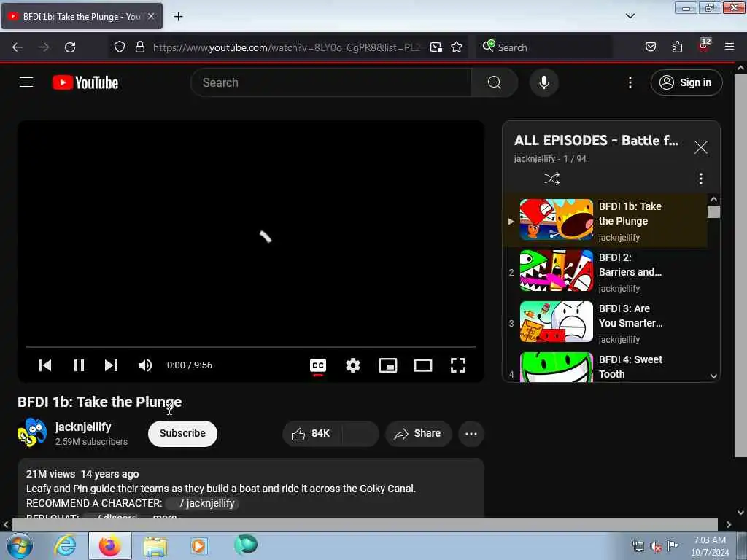The width and height of the screenshot is (747, 560).
Task: Open the / jacknjellify link in description
Action: pos(202,503)
